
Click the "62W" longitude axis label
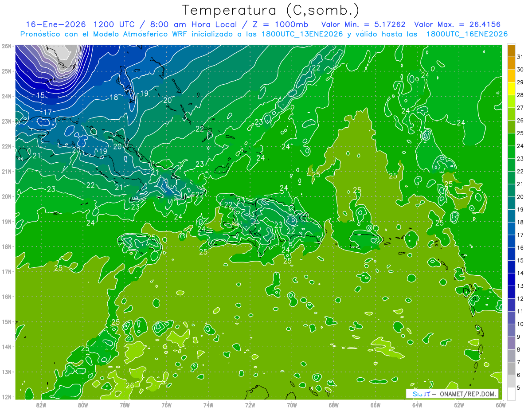(x=459, y=405)
